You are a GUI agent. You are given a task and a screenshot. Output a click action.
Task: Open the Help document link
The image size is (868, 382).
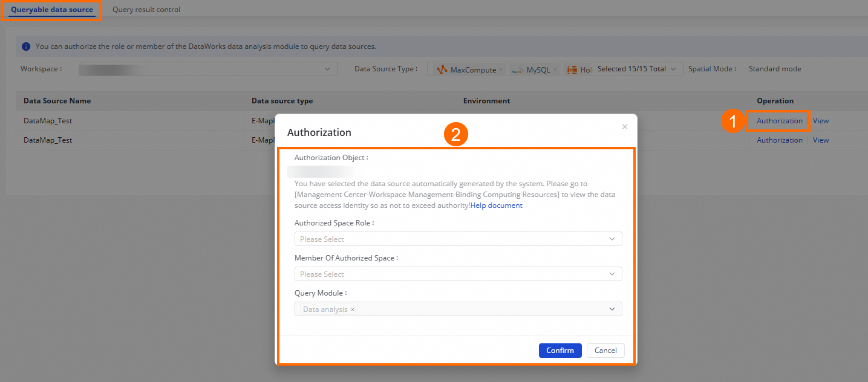click(x=497, y=206)
